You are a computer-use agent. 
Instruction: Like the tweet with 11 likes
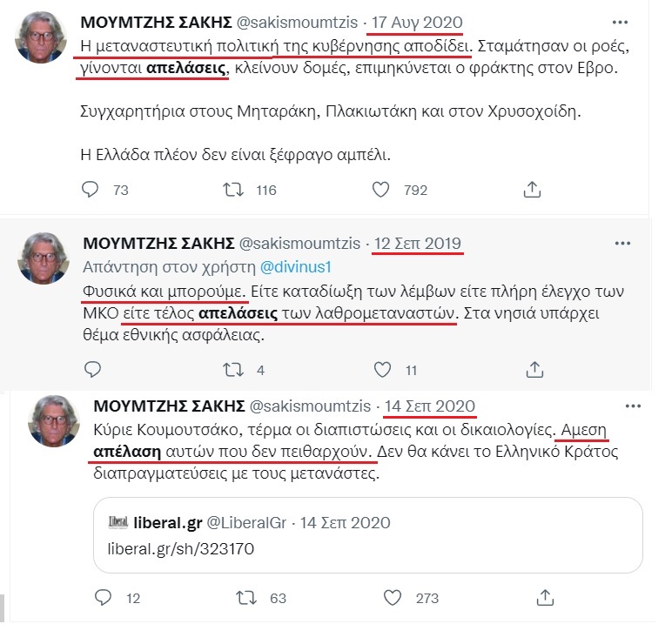[380, 369]
